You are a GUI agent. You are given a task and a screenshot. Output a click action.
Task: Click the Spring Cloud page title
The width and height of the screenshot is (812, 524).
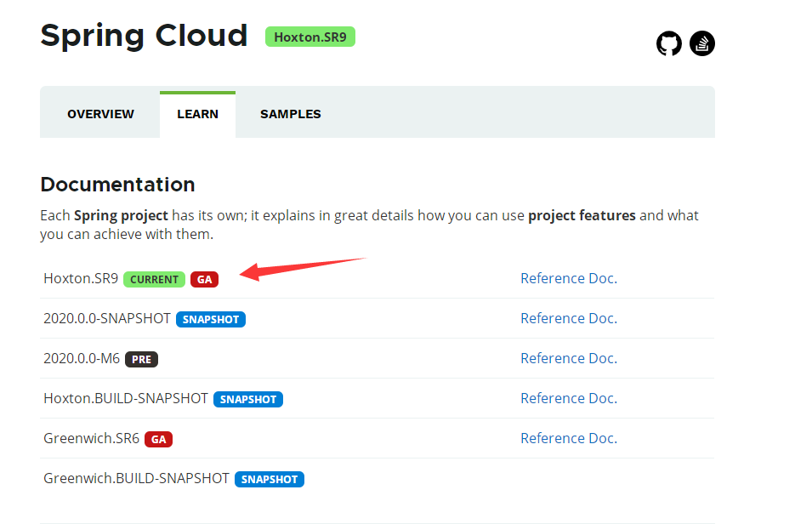point(144,36)
